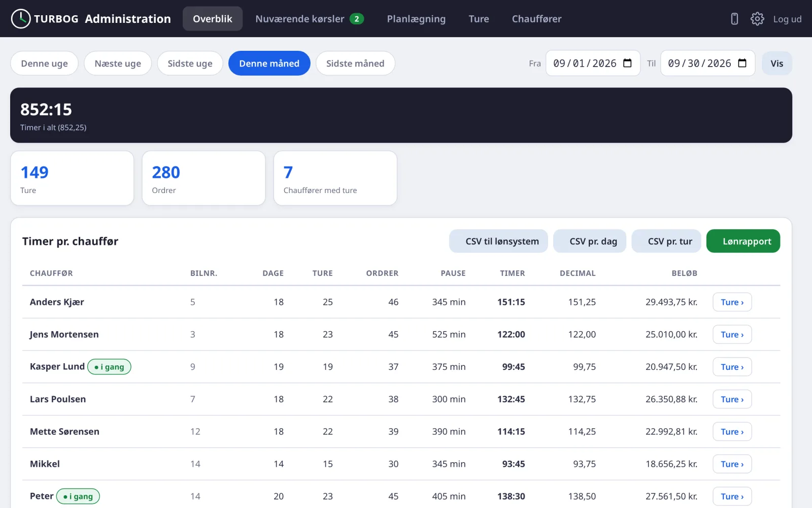
Task: Open Ture for Jens Mortensen
Action: click(x=732, y=335)
